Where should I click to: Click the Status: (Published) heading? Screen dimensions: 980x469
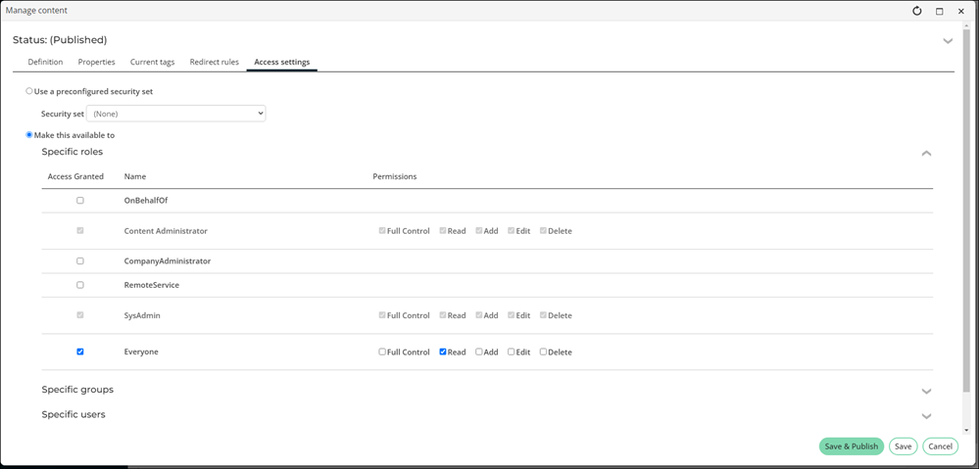(60, 40)
